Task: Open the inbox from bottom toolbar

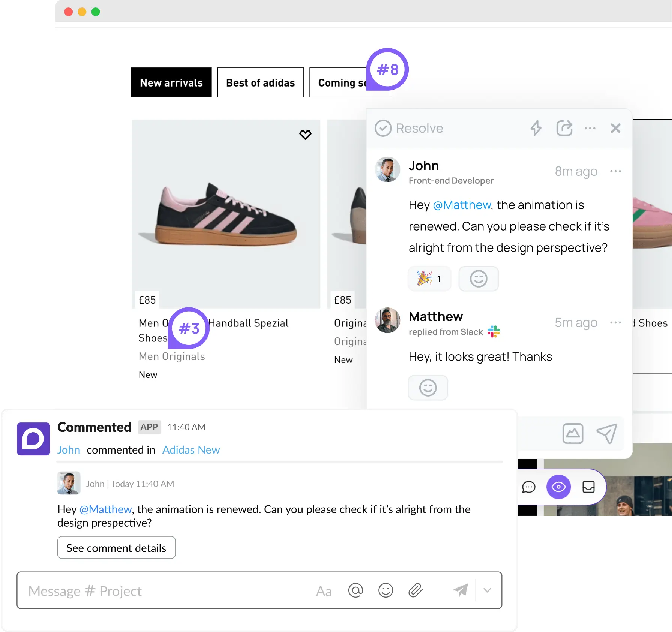Action: pos(588,487)
